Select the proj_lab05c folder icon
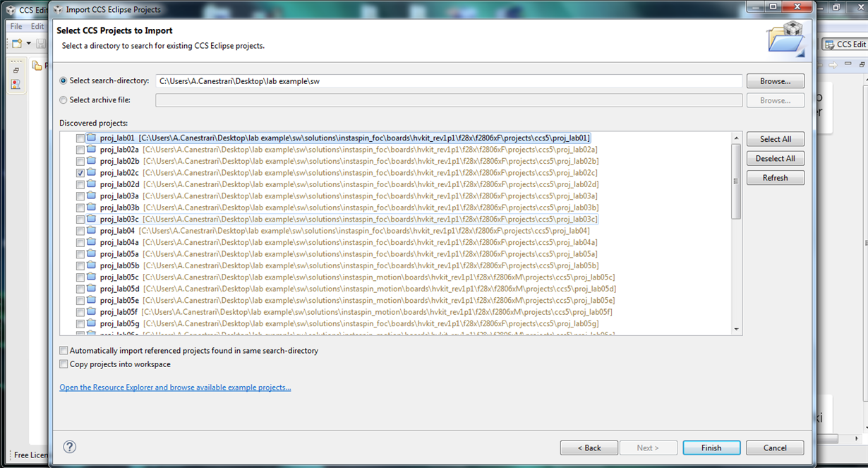Viewport: 868px width, 468px height. pos(91,277)
